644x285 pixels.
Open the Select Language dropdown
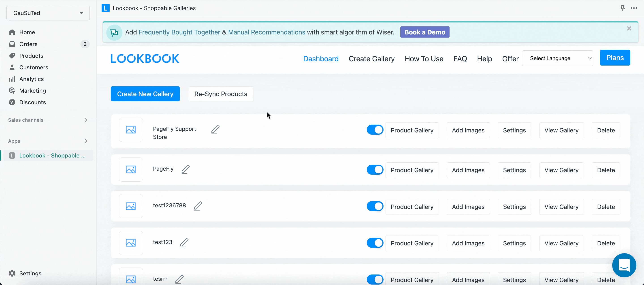(557, 58)
